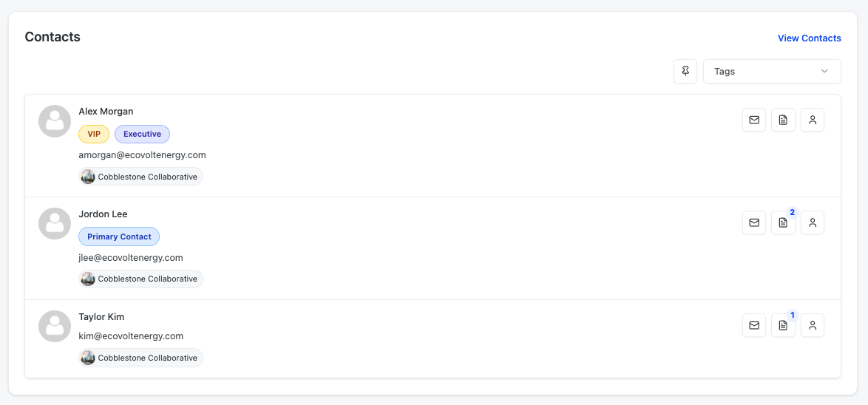
Task: Click the Executive tag badge
Action: point(142,134)
